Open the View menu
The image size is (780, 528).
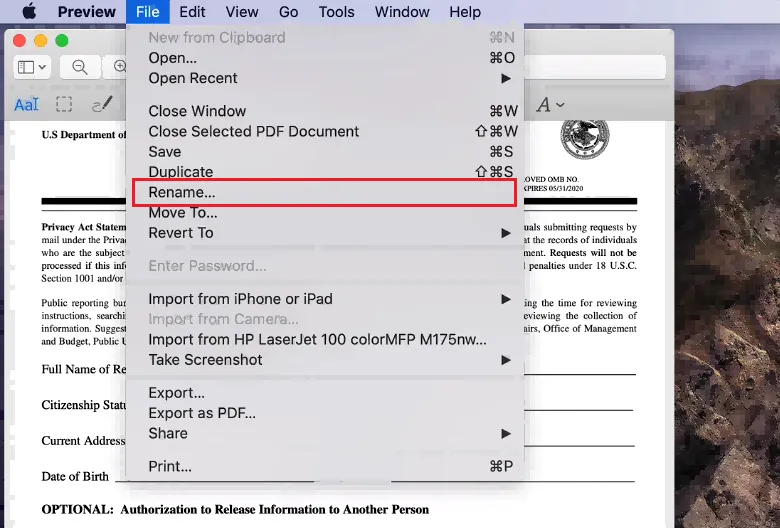pos(242,11)
